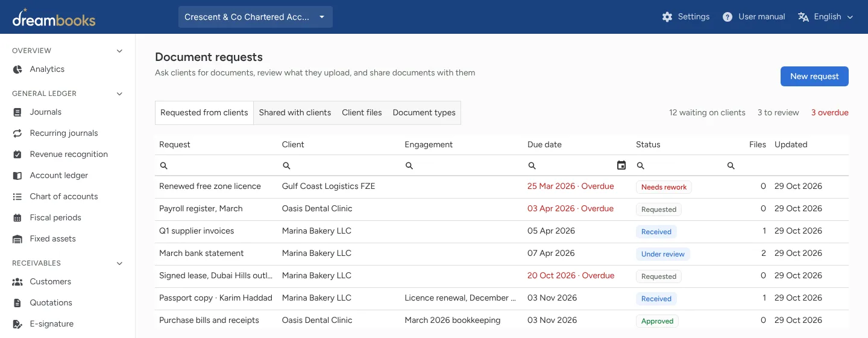The width and height of the screenshot is (868, 338).
Task: Click the language translate icon
Action: (x=804, y=17)
